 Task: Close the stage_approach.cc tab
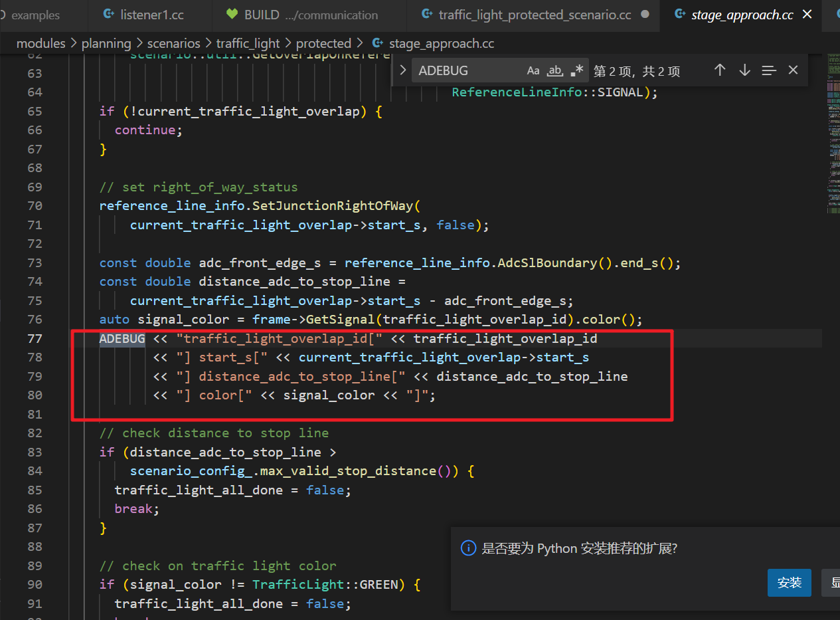[807, 15]
